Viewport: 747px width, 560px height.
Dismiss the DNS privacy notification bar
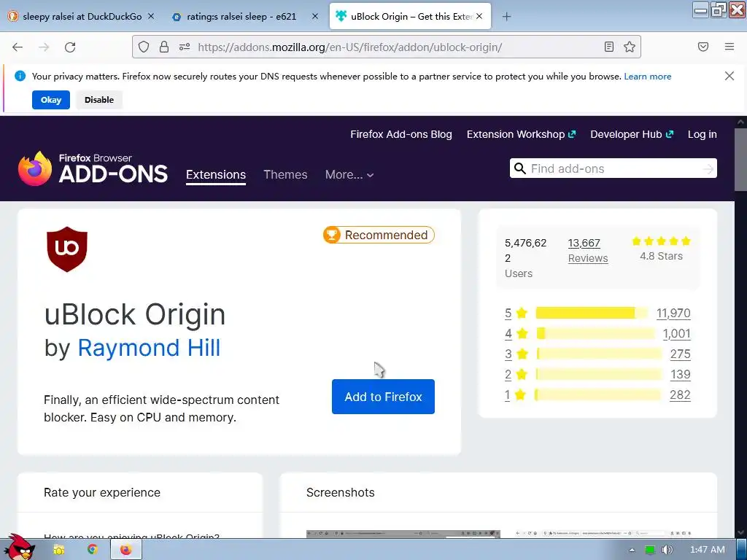[729, 76]
